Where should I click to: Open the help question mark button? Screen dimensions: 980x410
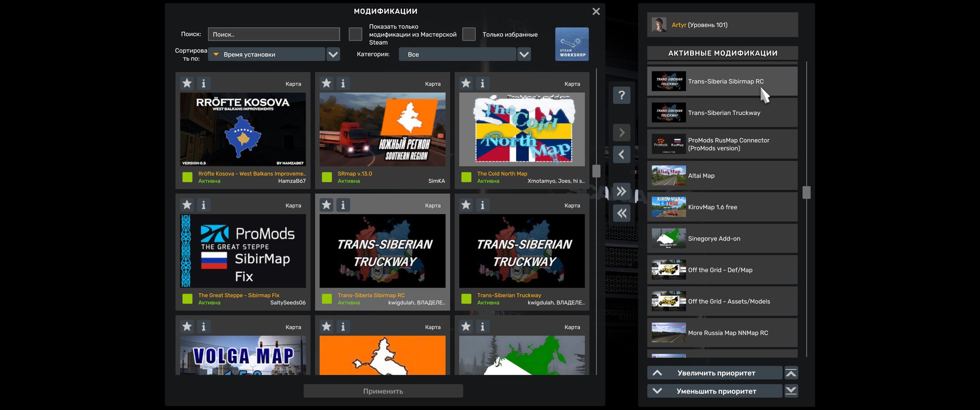[622, 95]
